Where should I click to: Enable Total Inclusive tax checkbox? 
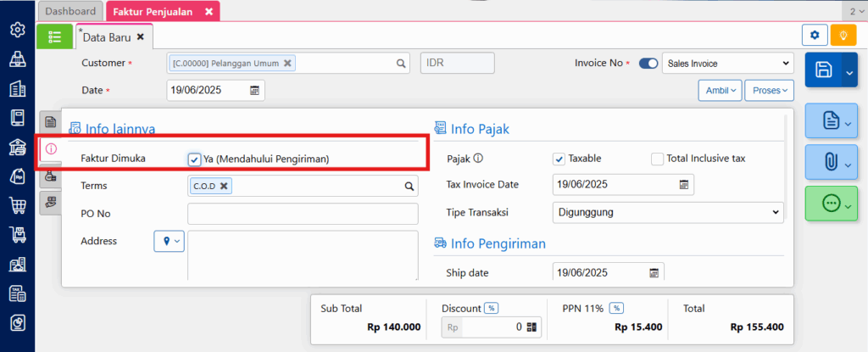click(657, 159)
